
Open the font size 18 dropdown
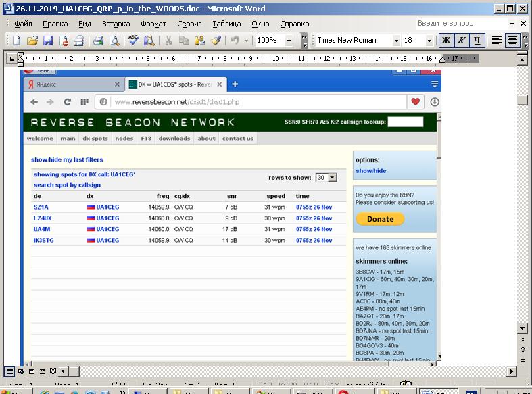coord(429,41)
